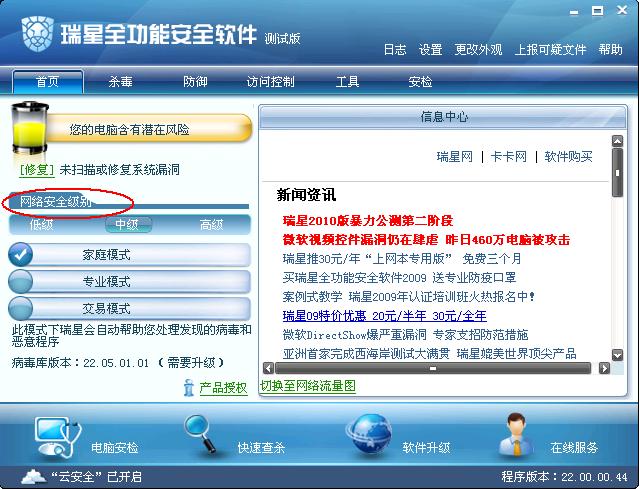Click the 您的电脑含有潜在风险 banner
The image size is (639, 489).
(149, 129)
